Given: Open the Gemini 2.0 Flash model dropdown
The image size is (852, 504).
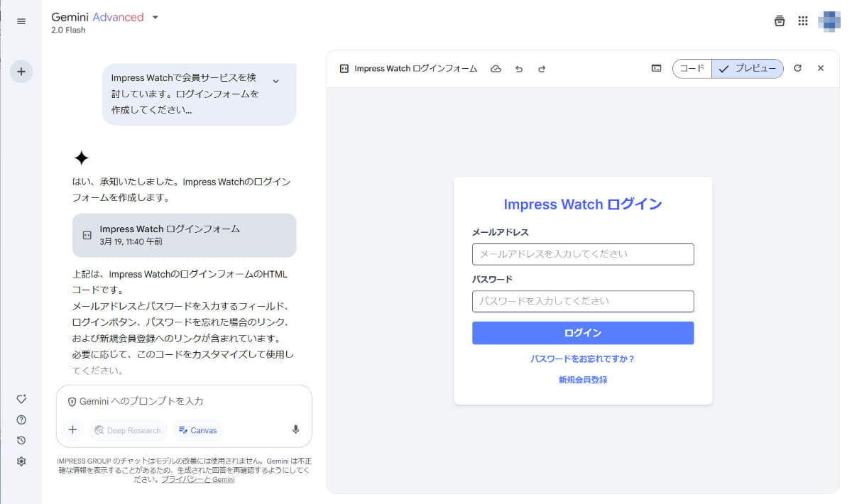Looking at the screenshot, I should pos(154,16).
